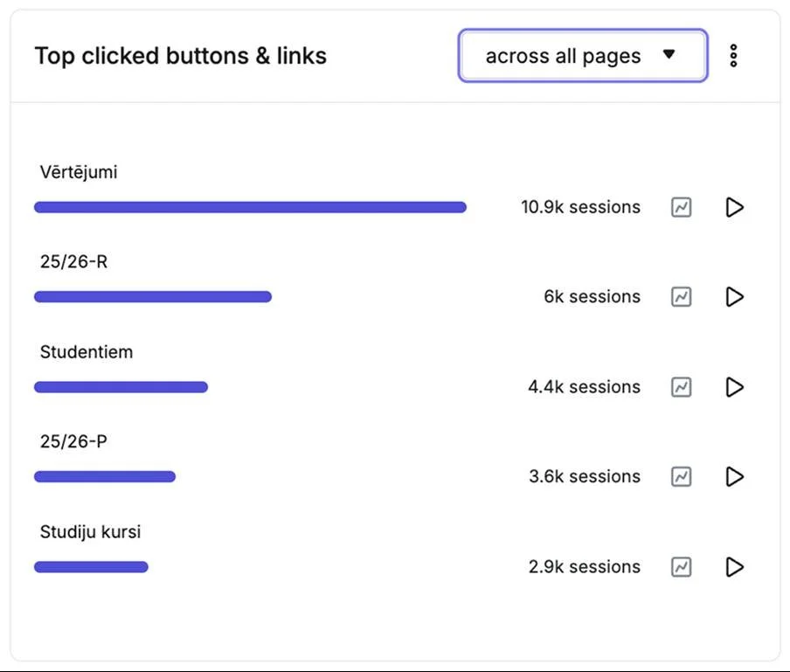Open trend chart icon for Vērtējumi
Image resolution: width=790 pixels, height=672 pixels.
(x=681, y=207)
